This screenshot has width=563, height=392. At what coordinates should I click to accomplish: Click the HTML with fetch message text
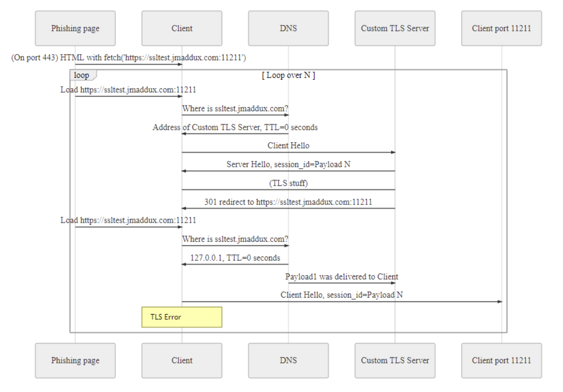(128, 58)
